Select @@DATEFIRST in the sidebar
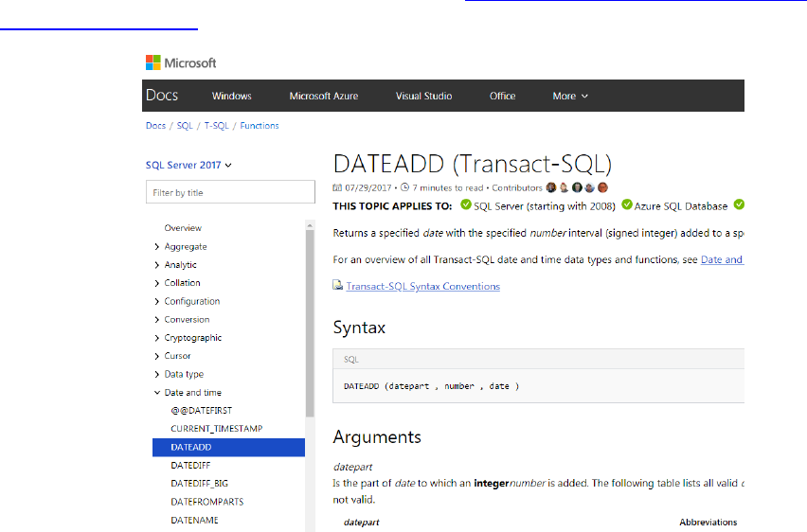The height and width of the screenshot is (532, 807). [x=201, y=411]
